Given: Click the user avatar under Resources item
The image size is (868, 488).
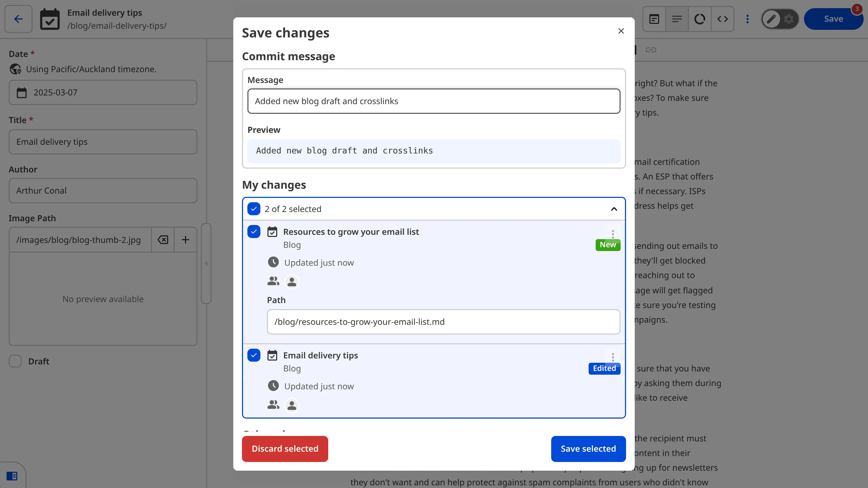Looking at the screenshot, I should [292, 282].
